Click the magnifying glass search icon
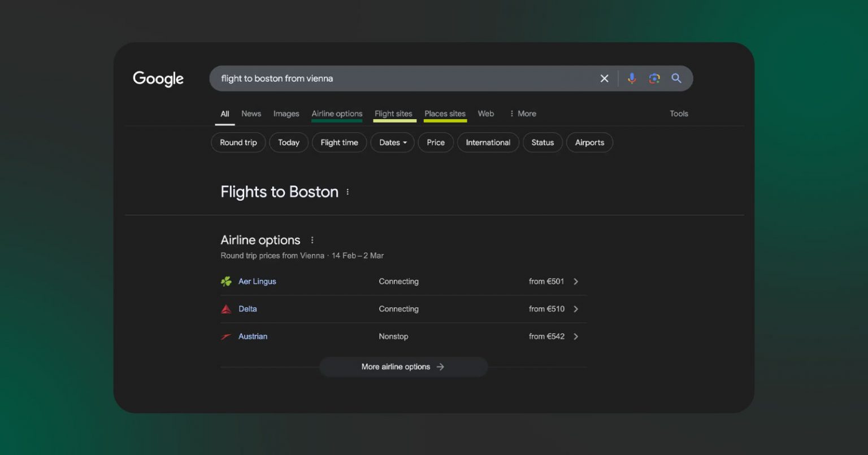Viewport: 868px width, 455px height. (676, 78)
